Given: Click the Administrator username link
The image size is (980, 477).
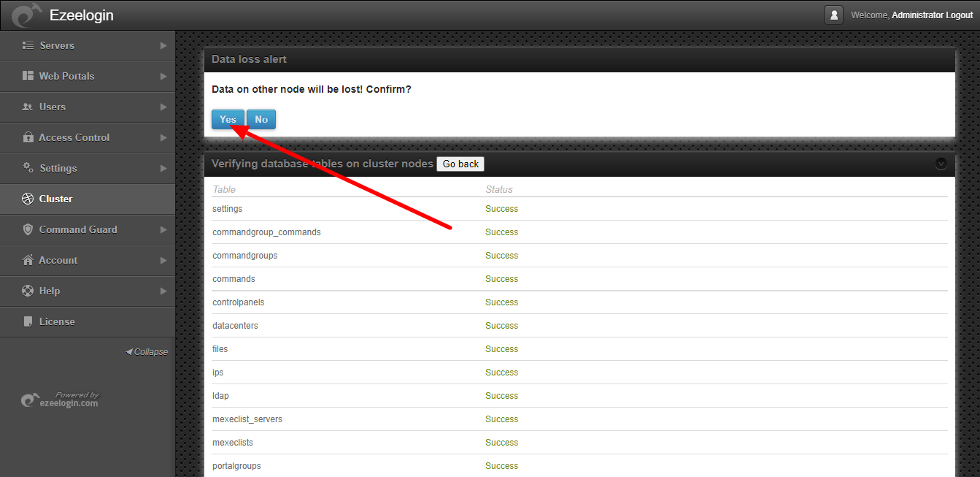Looking at the screenshot, I should pos(917,15).
